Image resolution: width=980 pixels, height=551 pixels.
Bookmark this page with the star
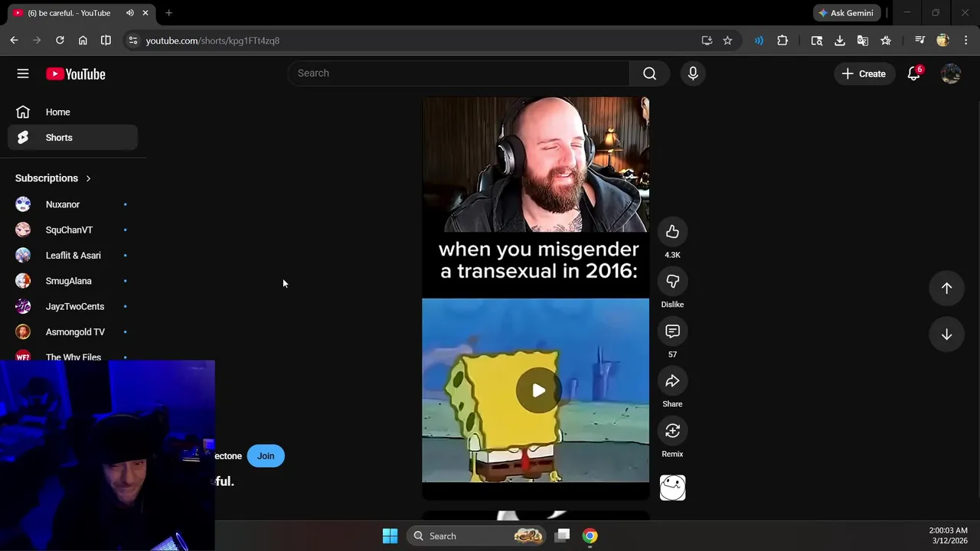tap(727, 41)
